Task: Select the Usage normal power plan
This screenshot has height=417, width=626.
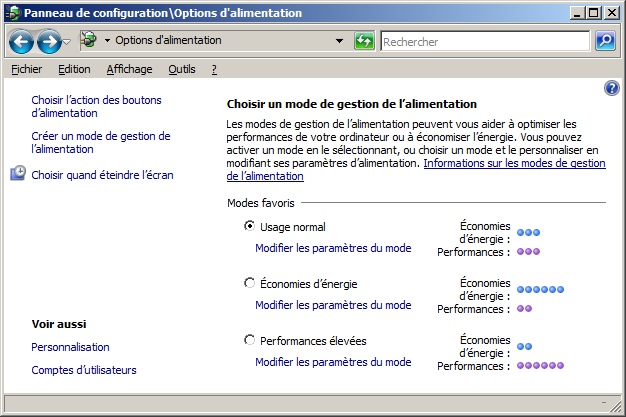Action: pyautogui.click(x=249, y=226)
